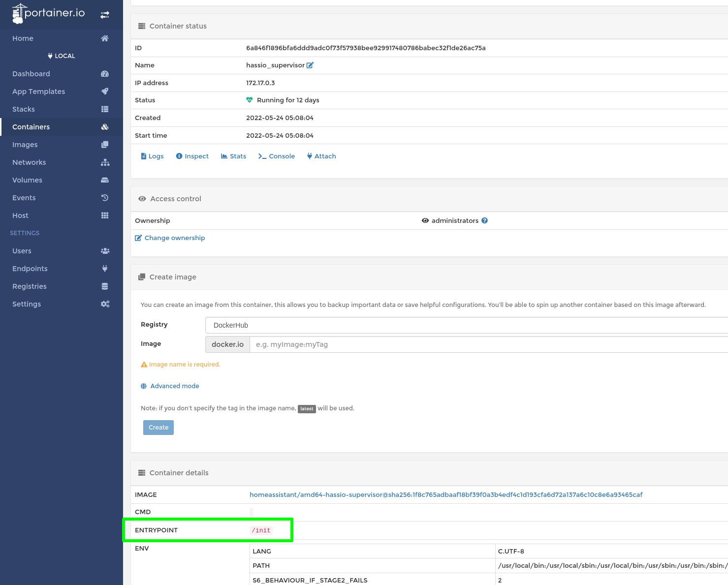Open the Dashboard from the sidebar
The height and width of the screenshot is (585, 728).
coord(31,73)
